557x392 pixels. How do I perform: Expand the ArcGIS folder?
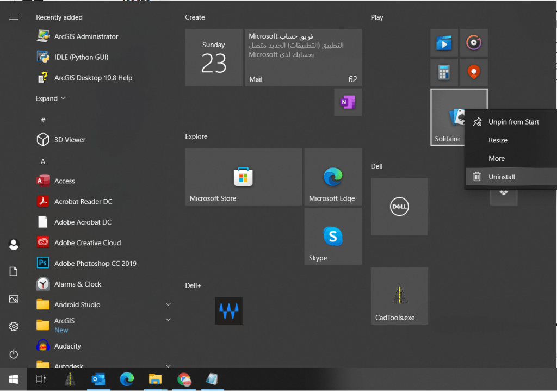click(168, 320)
